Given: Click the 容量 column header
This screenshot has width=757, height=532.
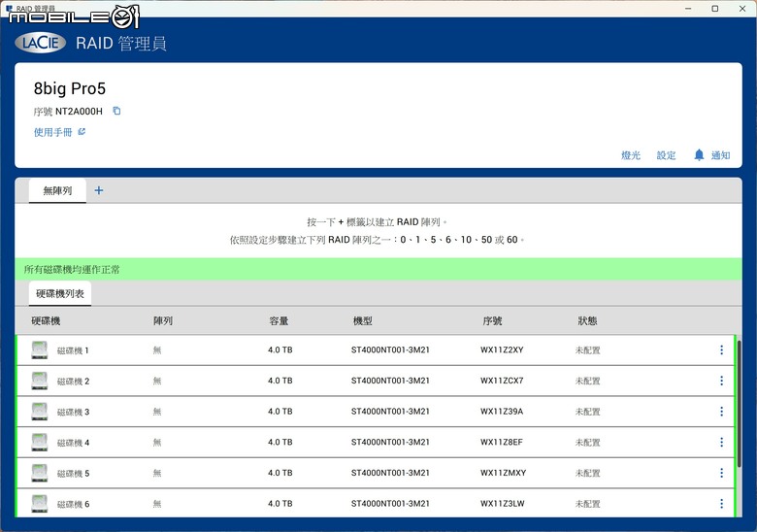Looking at the screenshot, I should click(x=280, y=321).
